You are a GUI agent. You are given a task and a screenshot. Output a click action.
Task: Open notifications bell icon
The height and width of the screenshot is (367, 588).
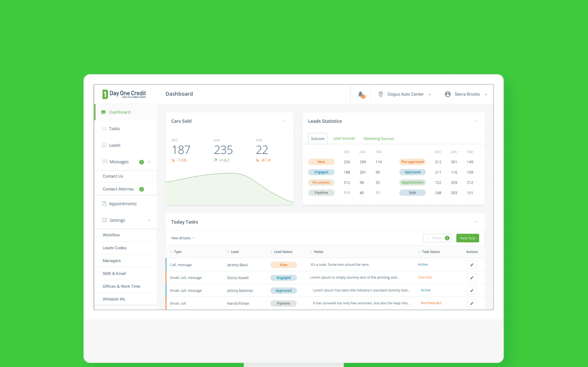click(360, 94)
